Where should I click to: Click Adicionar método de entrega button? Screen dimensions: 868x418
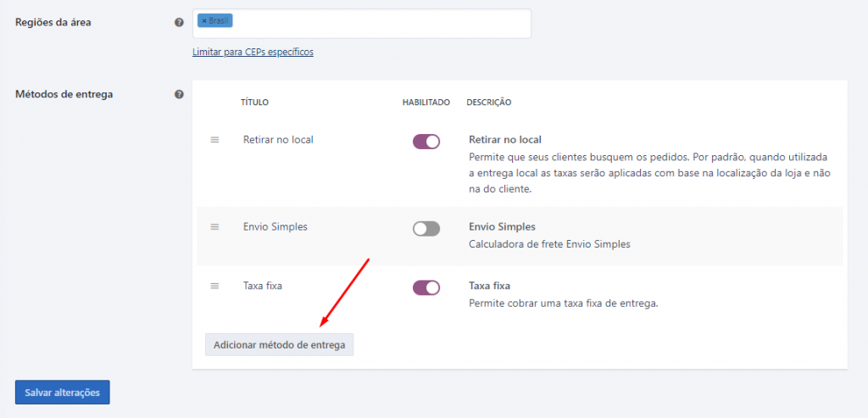pyautogui.click(x=280, y=344)
